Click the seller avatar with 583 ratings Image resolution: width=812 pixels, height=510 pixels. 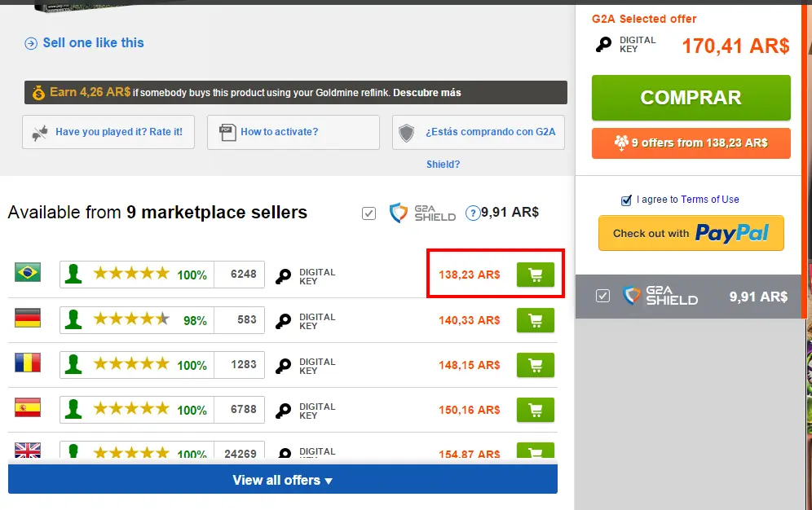pos(73,319)
